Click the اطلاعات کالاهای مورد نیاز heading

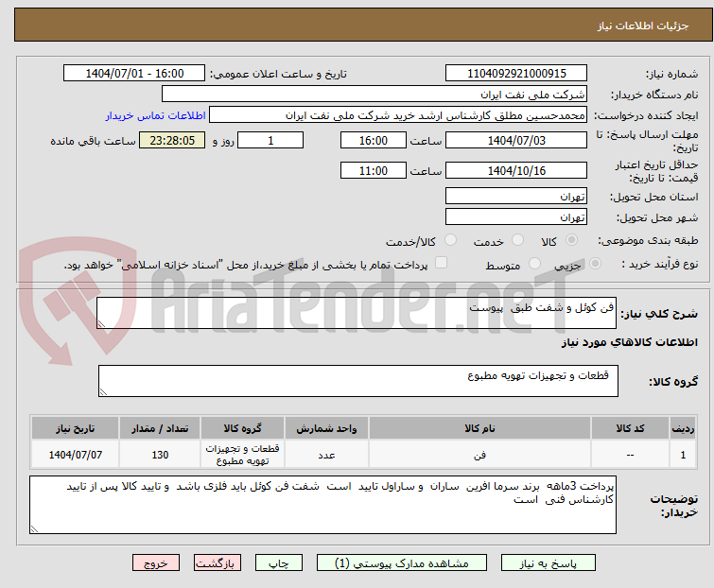pyautogui.click(x=629, y=342)
